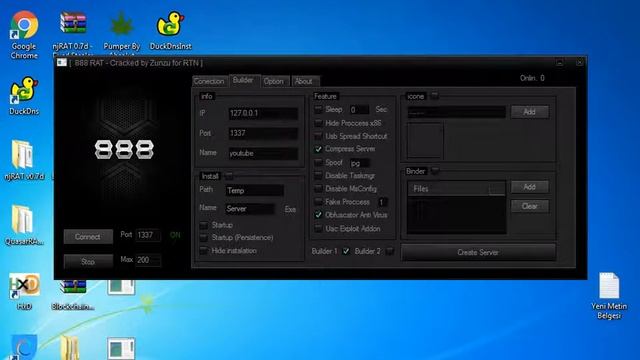Toggle the Binder section checkbox
Screen dimensions: 640x360
(x=435, y=171)
